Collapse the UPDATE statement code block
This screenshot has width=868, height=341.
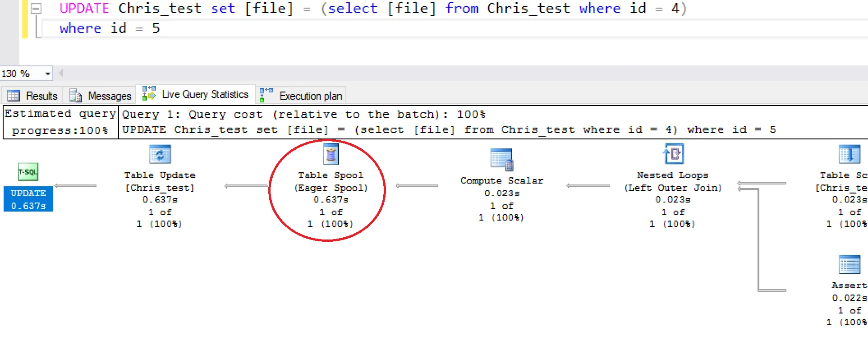click(36, 9)
